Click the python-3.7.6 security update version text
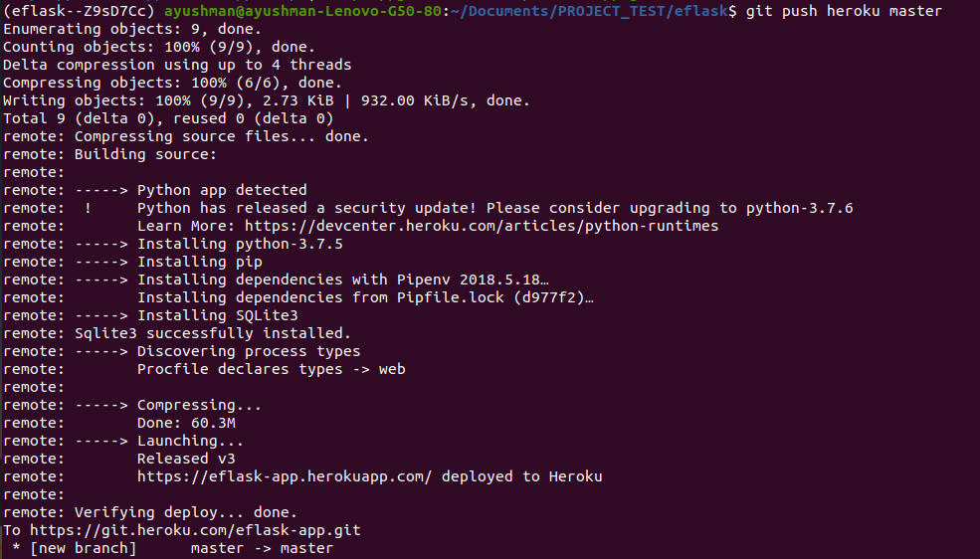The height and width of the screenshot is (559, 980). [x=800, y=208]
